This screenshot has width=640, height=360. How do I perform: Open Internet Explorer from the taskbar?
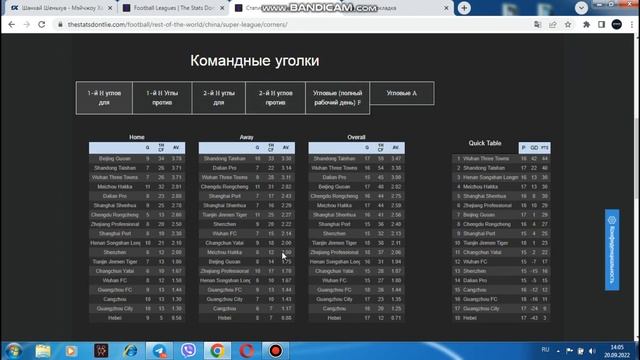[x=131, y=351]
